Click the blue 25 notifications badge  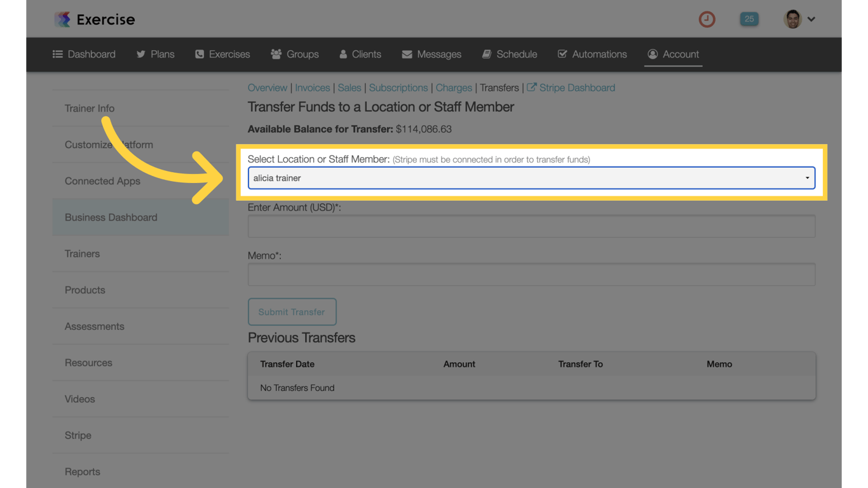point(749,19)
